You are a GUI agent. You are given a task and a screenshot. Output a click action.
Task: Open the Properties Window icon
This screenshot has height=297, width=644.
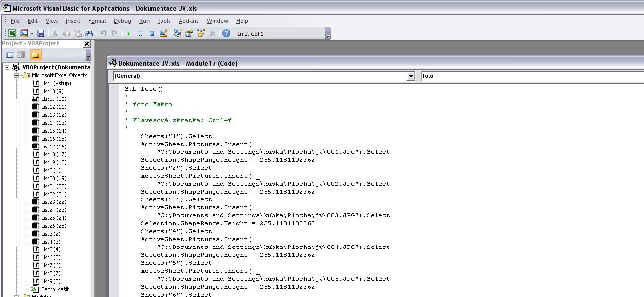[x=189, y=33]
